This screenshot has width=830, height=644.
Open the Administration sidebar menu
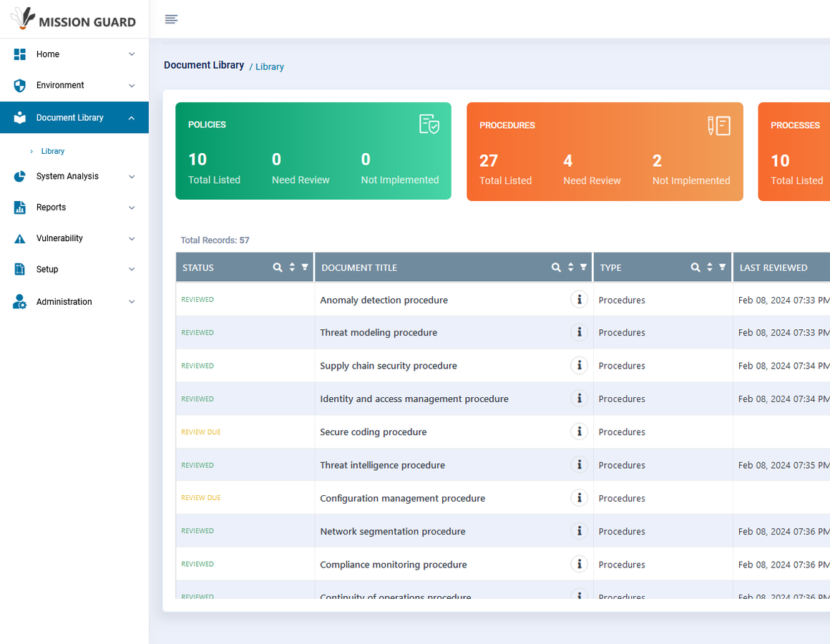(74, 302)
